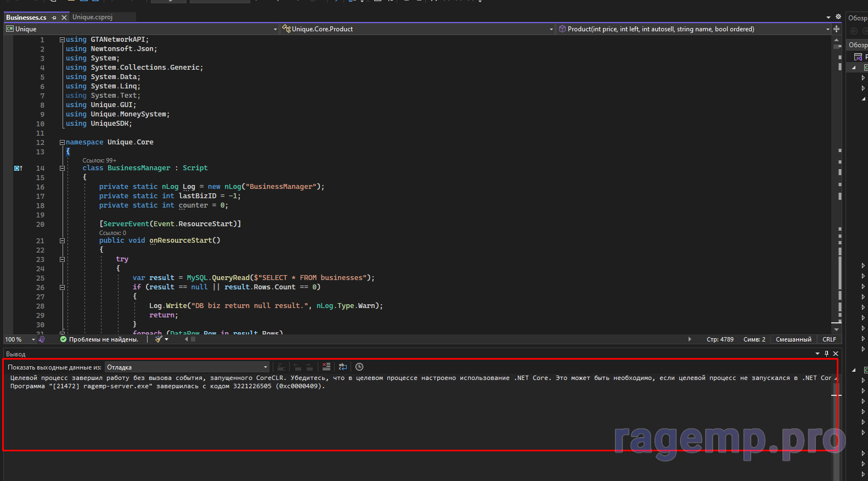Image resolution: width=868 pixels, height=481 pixels.
Task: Open the editor tab settings gear
Action: point(838,17)
